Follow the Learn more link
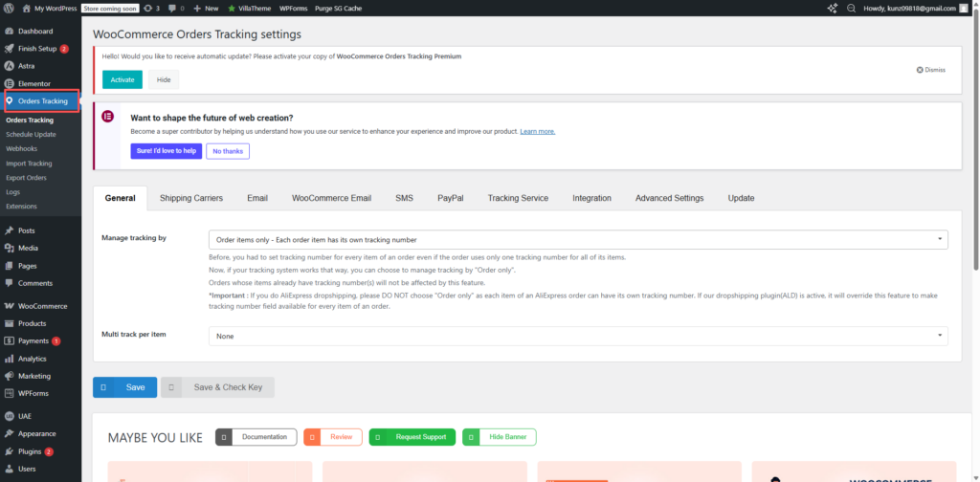This screenshot has width=980, height=482. pyautogui.click(x=538, y=132)
